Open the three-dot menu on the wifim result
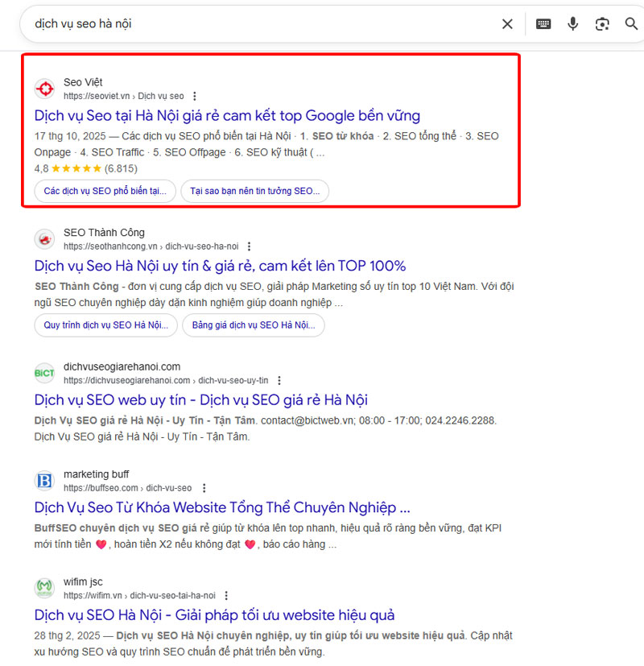This screenshot has height=666, width=644. (x=226, y=595)
